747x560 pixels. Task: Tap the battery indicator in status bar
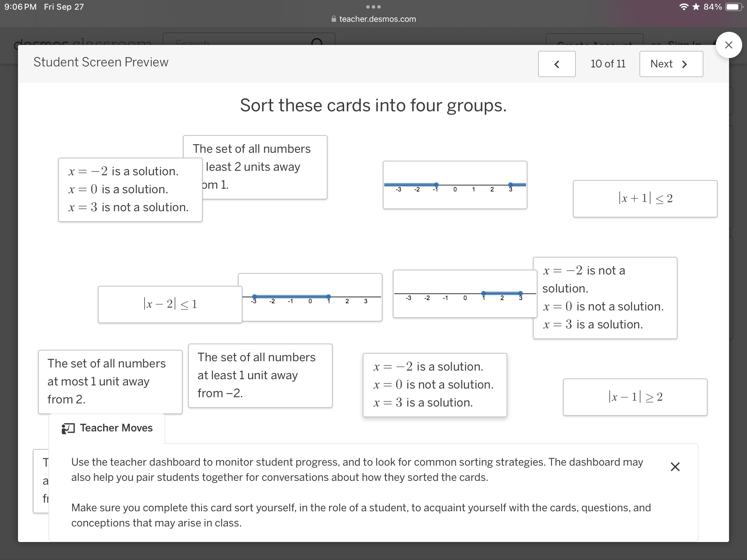734,7
